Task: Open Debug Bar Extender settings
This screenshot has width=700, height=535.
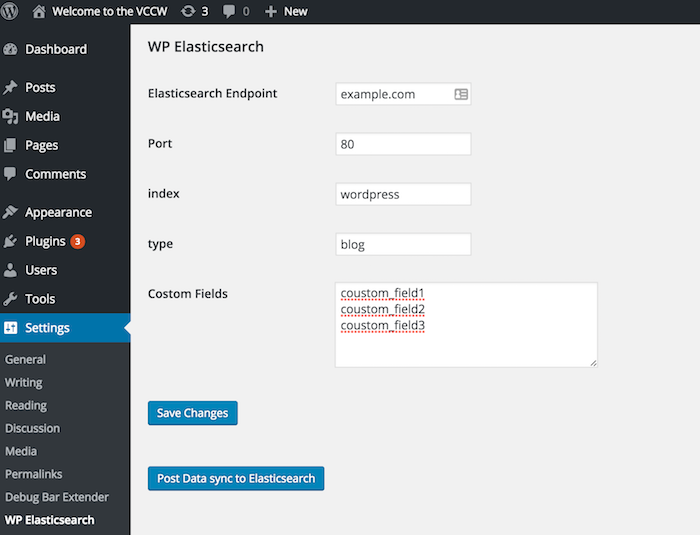Action: 56,497
